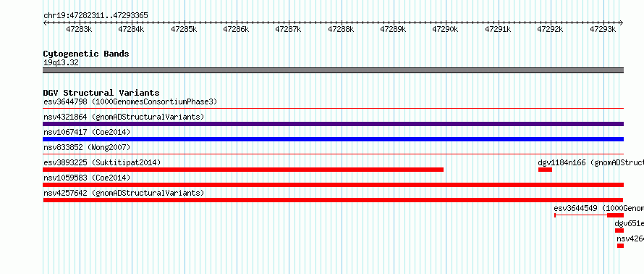Click the 47286k ruler tick label
Screen dimensions: 644x274
236,29
